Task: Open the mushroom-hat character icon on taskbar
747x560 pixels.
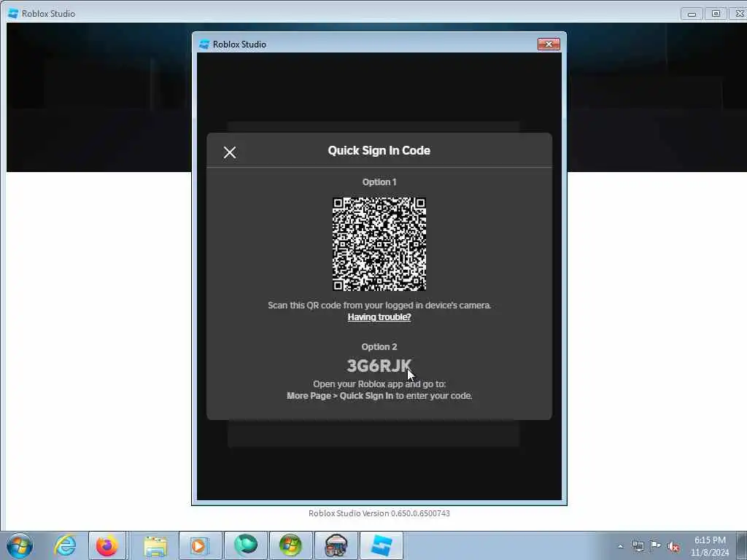Action: (336, 545)
